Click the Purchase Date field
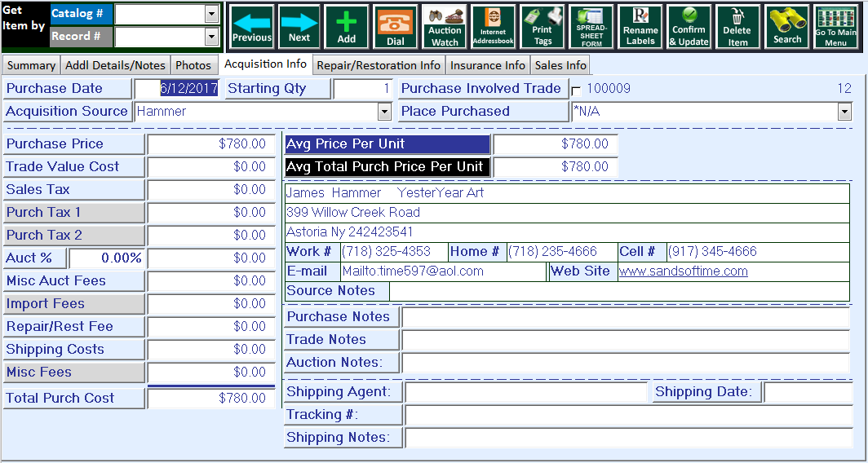 click(177, 89)
